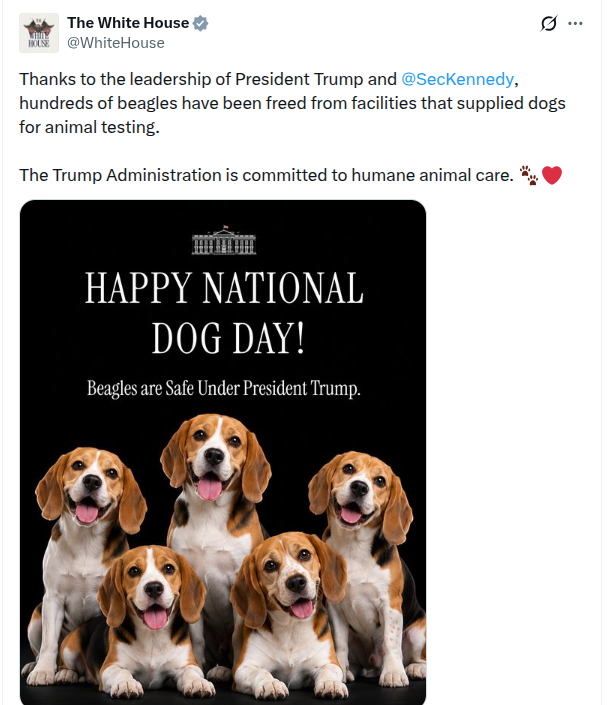609x705 pixels.
Task: Click the HAPPY NATIONAL DOG DAY headline
Action: 224,312
